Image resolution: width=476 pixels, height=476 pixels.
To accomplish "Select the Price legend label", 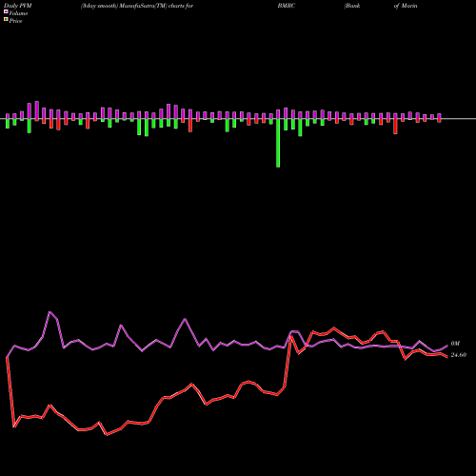I will pyautogui.click(x=15, y=21).
